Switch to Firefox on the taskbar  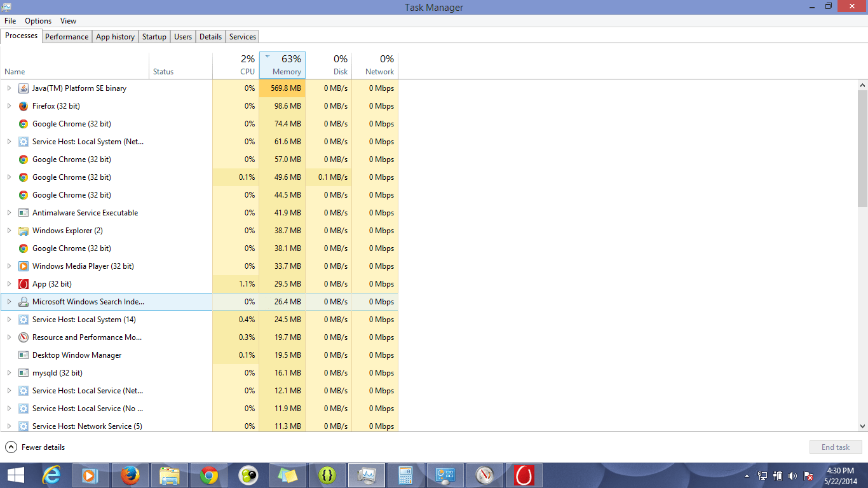point(130,475)
